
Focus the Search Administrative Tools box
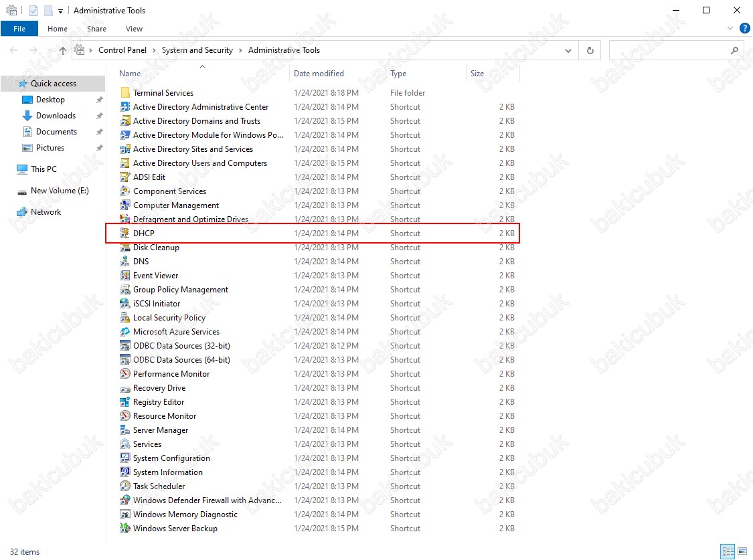coord(676,50)
